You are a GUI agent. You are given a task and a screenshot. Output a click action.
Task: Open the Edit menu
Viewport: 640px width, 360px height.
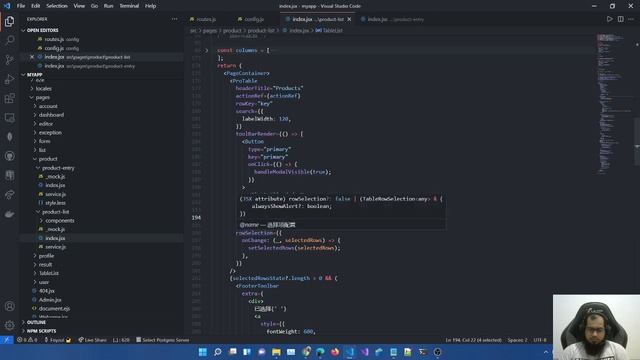coord(36,6)
